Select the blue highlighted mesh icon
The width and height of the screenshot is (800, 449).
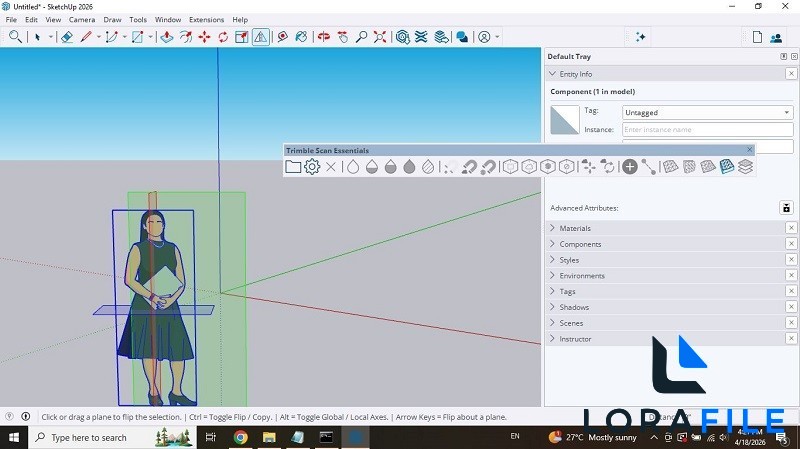coord(727,166)
